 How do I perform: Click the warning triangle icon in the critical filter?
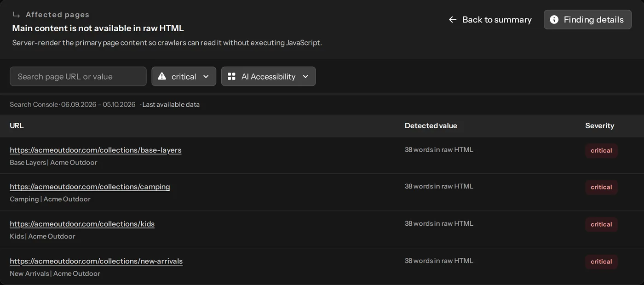coord(162,76)
